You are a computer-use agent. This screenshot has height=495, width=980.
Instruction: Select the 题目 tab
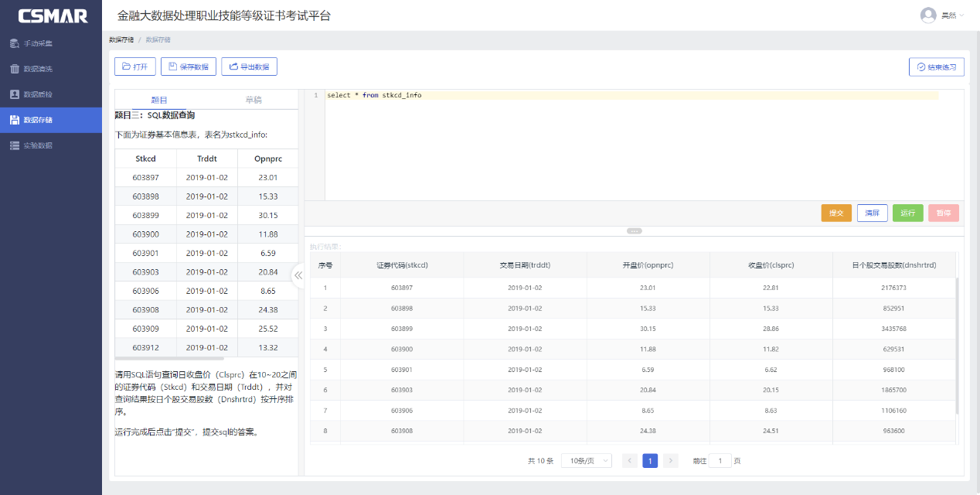[x=159, y=100]
